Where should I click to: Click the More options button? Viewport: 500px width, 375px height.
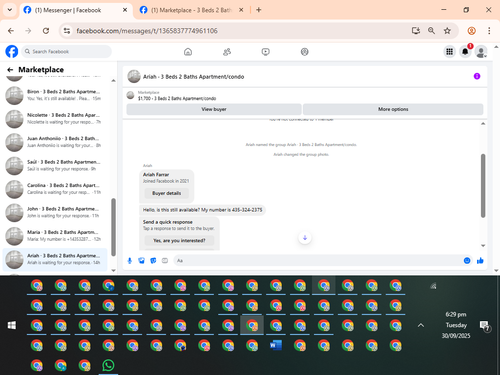393,109
